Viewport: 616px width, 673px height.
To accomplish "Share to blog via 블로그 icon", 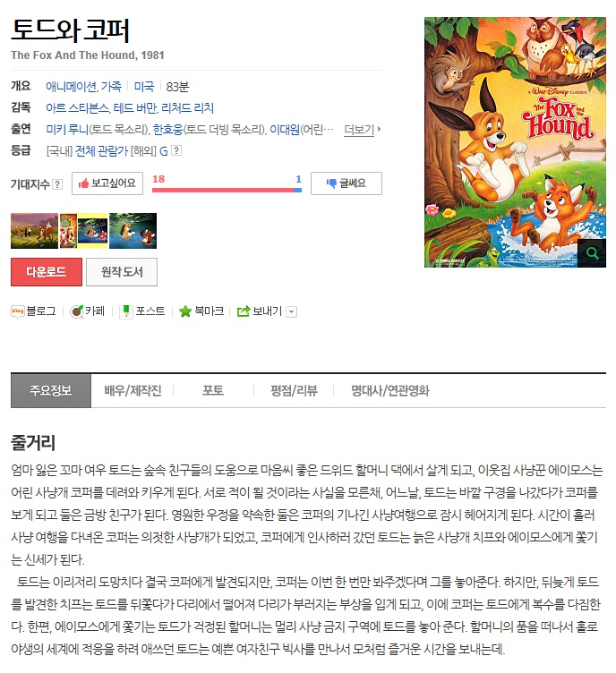I will pyautogui.click(x=18, y=311).
